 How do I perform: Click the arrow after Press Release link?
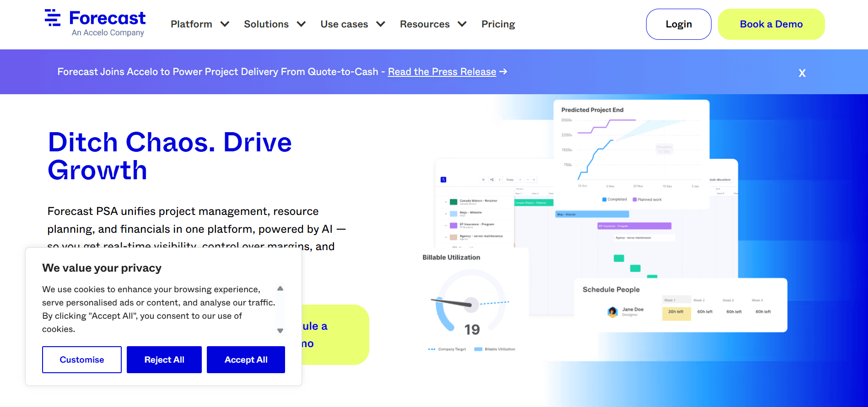click(x=503, y=72)
